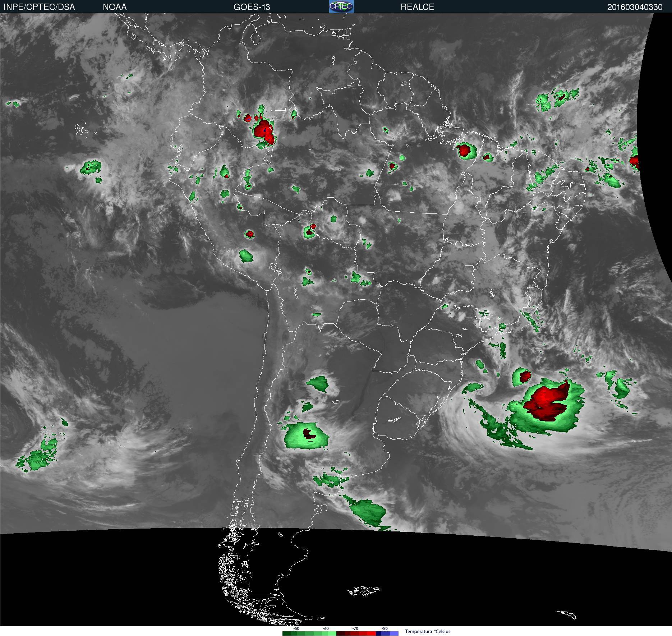This screenshot has width=672, height=636.
Task: Select the INPE/CPTEC/DSA header label
Action: pyautogui.click(x=39, y=7)
